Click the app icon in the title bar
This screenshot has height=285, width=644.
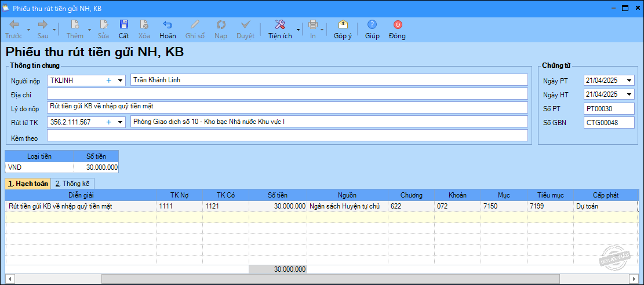pyautogui.click(x=6, y=8)
